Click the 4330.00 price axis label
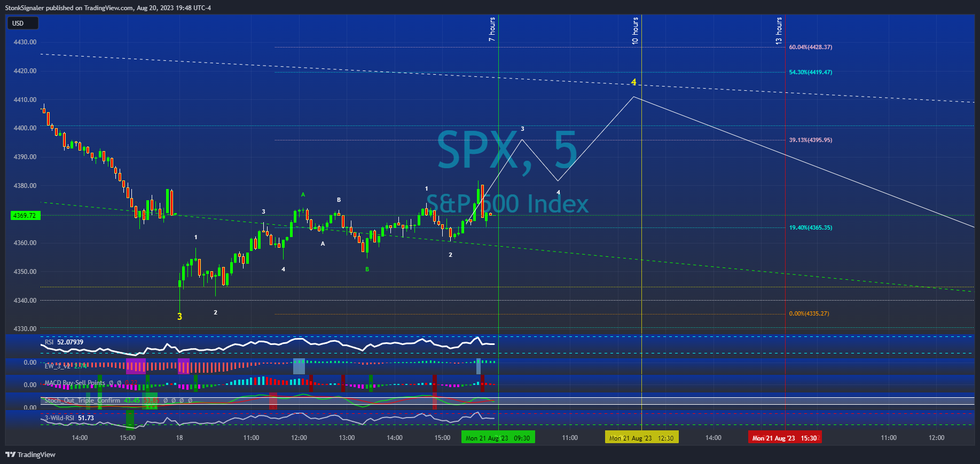 (25, 329)
